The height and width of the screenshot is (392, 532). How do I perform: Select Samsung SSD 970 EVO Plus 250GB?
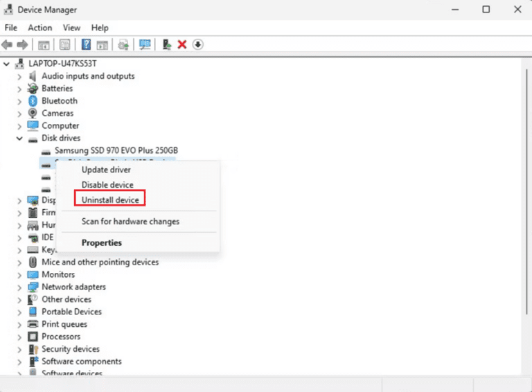(116, 150)
